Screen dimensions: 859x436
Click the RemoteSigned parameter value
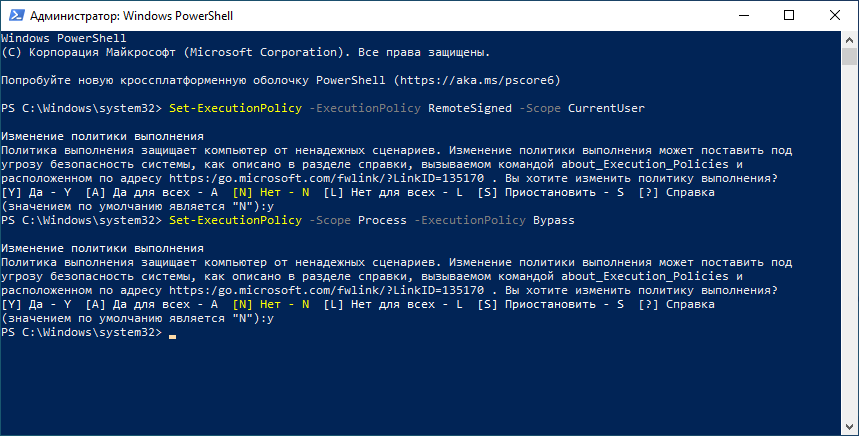click(x=470, y=108)
